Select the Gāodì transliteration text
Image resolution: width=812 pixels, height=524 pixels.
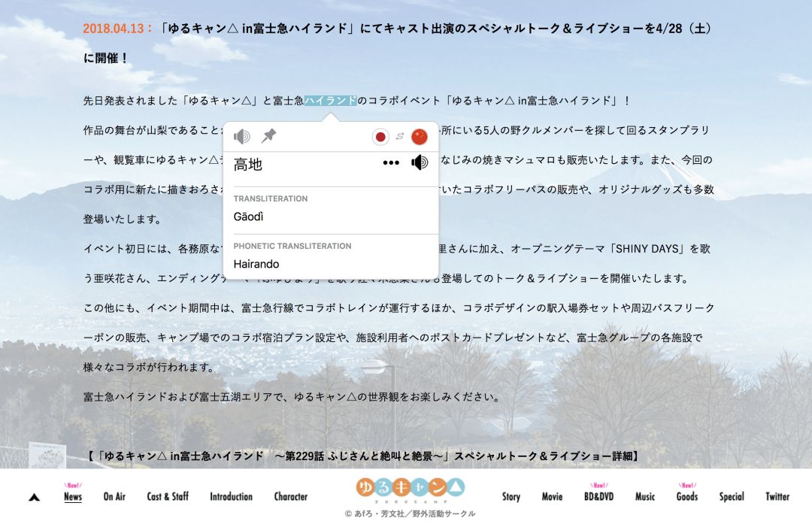tap(249, 217)
